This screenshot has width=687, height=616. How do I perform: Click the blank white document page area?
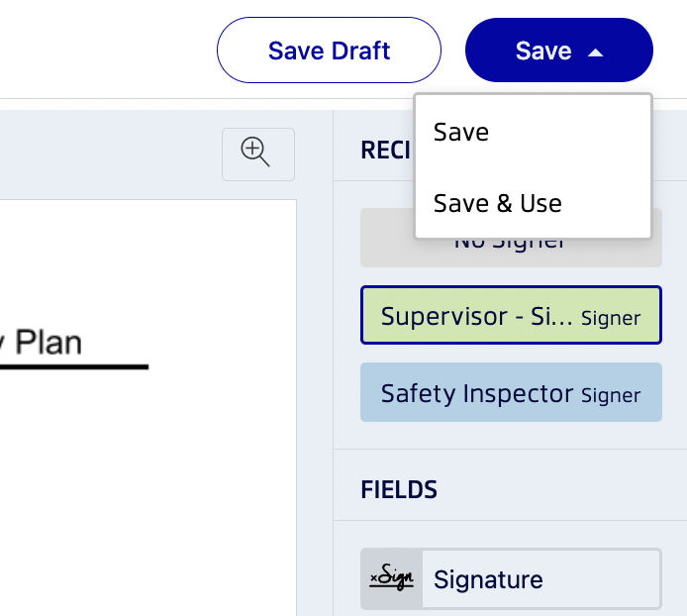point(148,482)
